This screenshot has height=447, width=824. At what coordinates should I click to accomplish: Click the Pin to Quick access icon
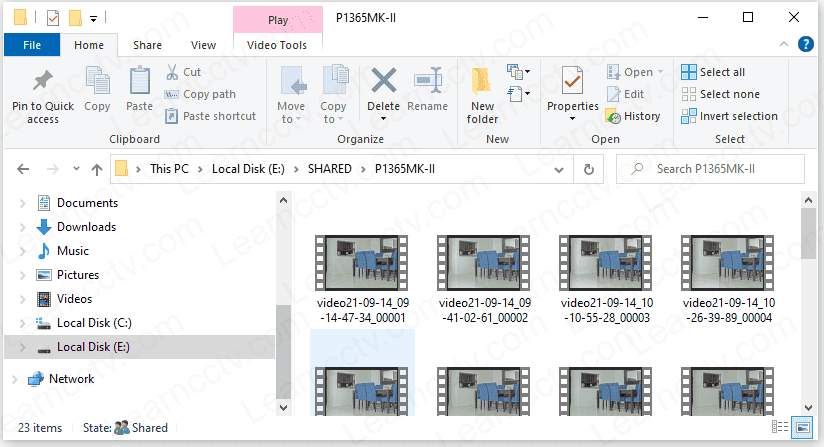click(x=43, y=81)
